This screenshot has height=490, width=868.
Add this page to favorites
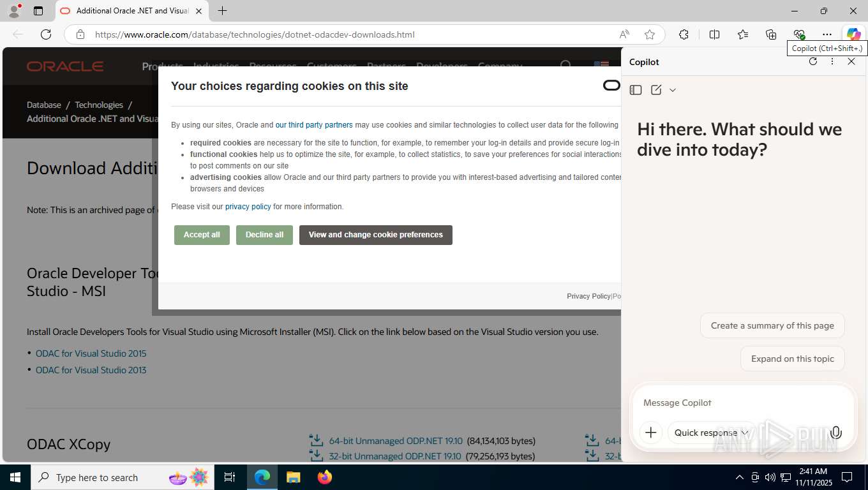point(650,34)
